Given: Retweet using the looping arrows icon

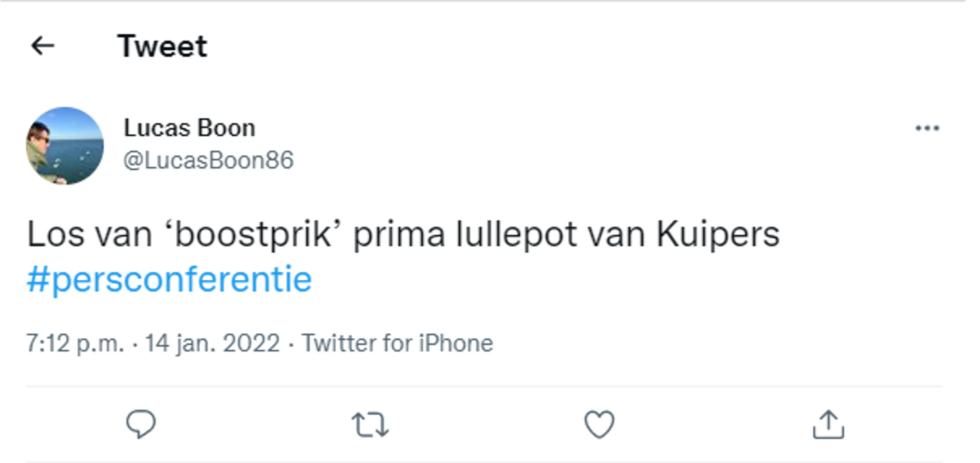Looking at the screenshot, I should [370, 424].
